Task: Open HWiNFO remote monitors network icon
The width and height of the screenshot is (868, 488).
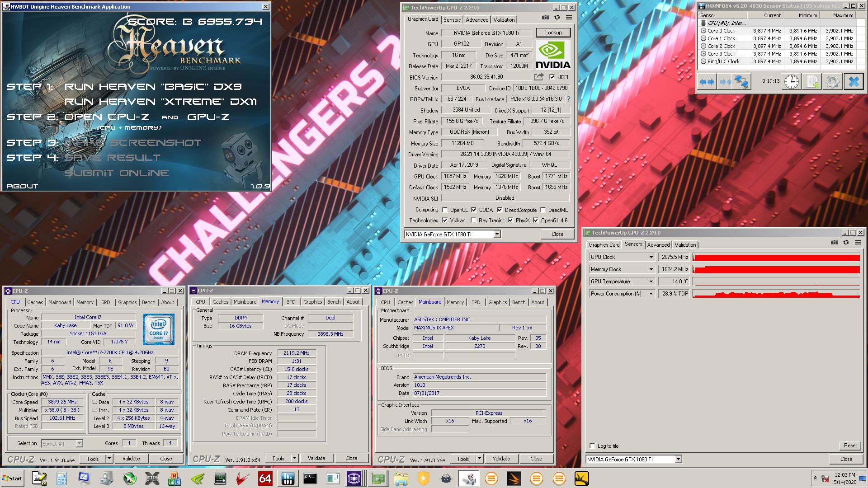Action: tap(741, 82)
